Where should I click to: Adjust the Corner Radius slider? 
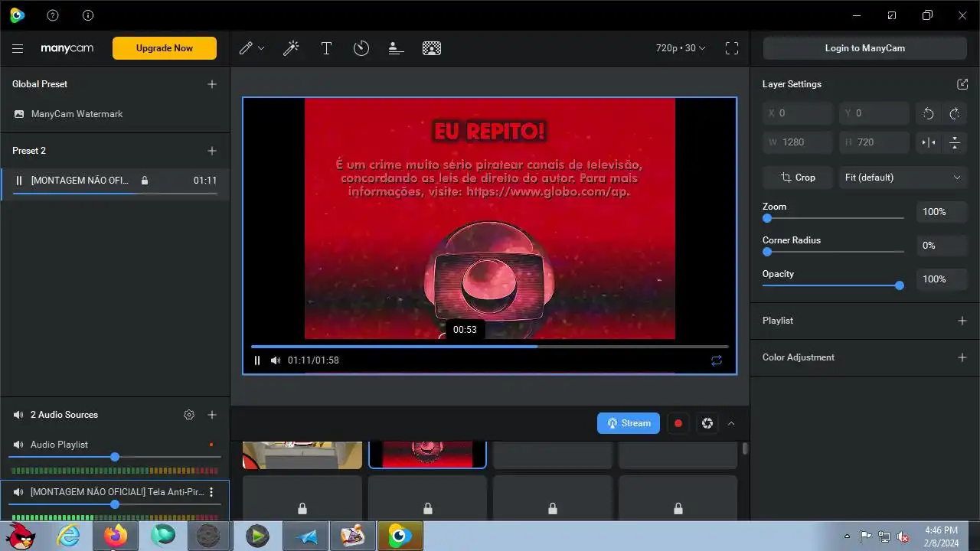click(x=833, y=252)
